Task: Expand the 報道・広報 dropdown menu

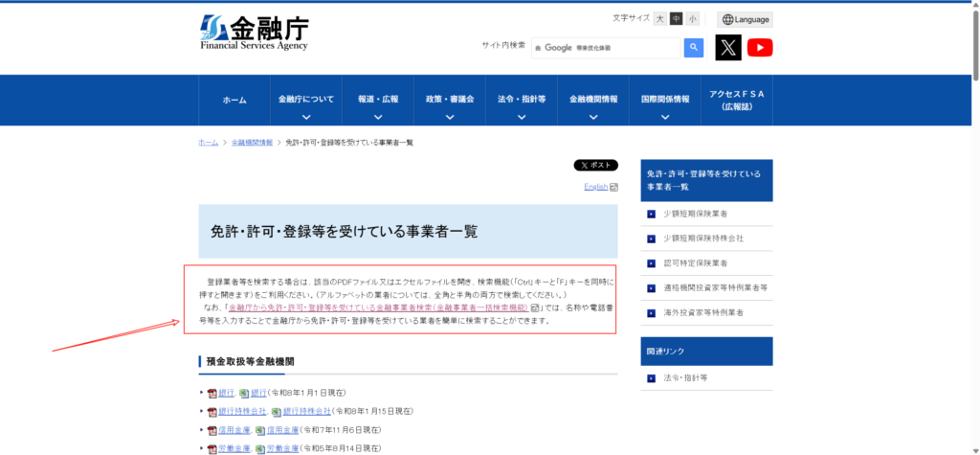Action: click(378, 106)
